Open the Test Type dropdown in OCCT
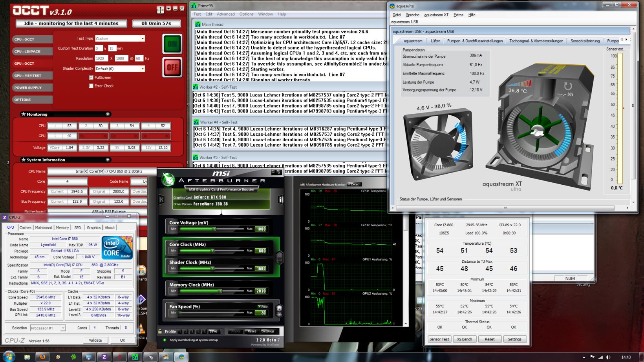644x362 pixels. [143, 38]
